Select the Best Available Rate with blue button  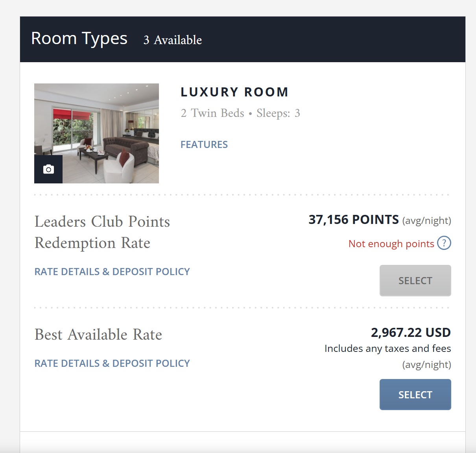point(415,394)
